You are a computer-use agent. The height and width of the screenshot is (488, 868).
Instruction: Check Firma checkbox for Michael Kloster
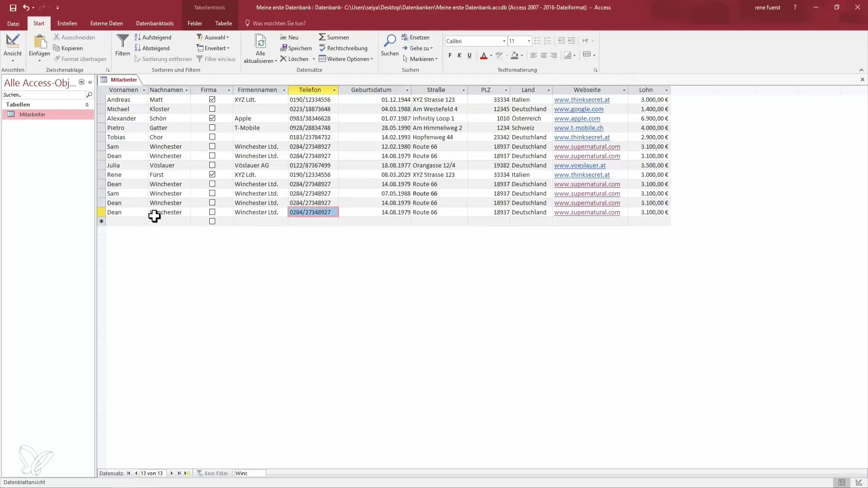(212, 109)
